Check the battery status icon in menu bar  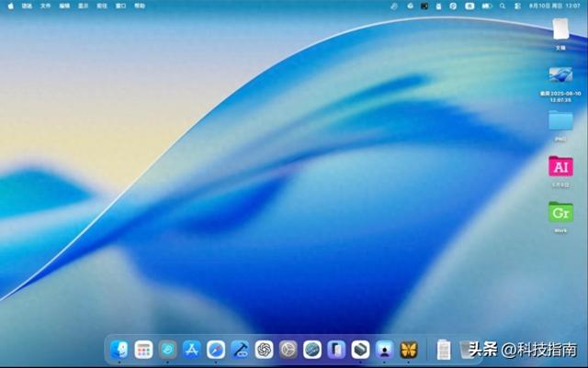click(487, 6)
